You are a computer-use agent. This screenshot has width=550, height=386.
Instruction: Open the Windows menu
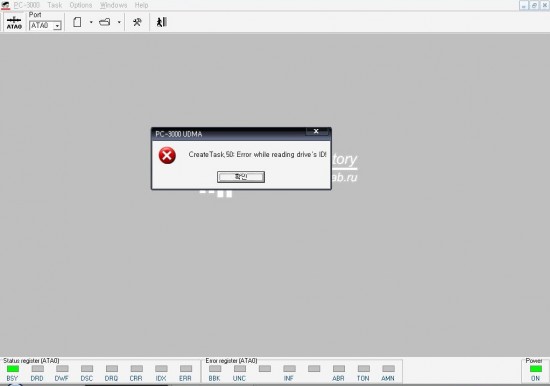point(113,5)
